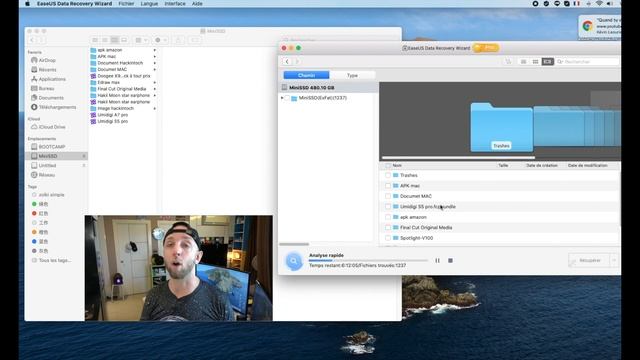Tick the select-all checkbox beside Nom
The height and width of the screenshot is (360, 640).
click(388, 166)
